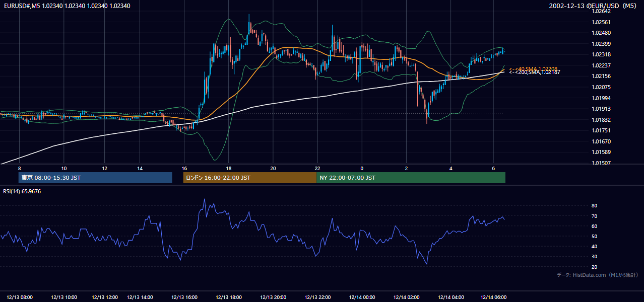The image size is (644, 302).
Task: Click RSI scale value 40
Action: [x=594, y=246]
